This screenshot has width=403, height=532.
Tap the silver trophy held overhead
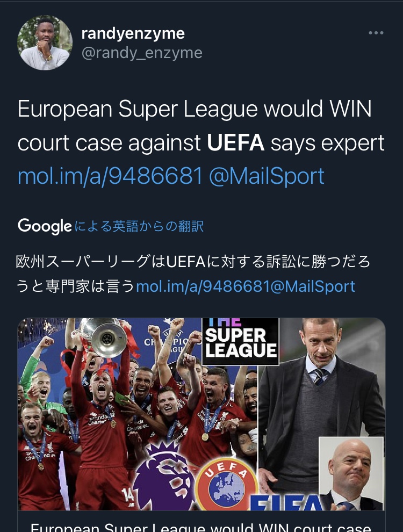pyautogui.click(x=103, y=337)
